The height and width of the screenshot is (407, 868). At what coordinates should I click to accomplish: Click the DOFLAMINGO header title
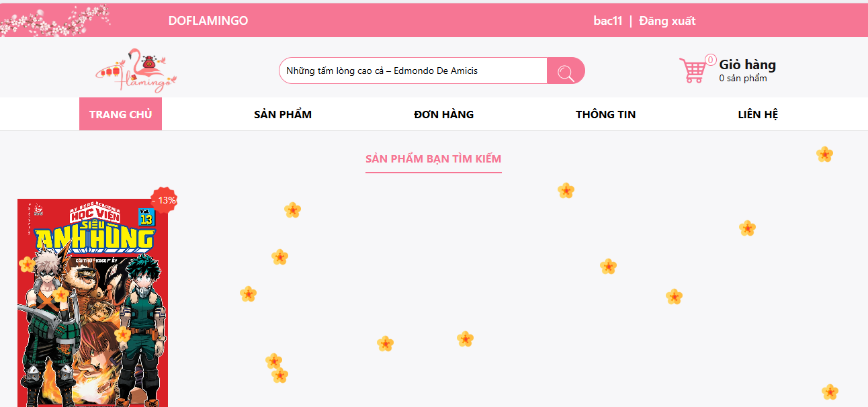(208, 21)
